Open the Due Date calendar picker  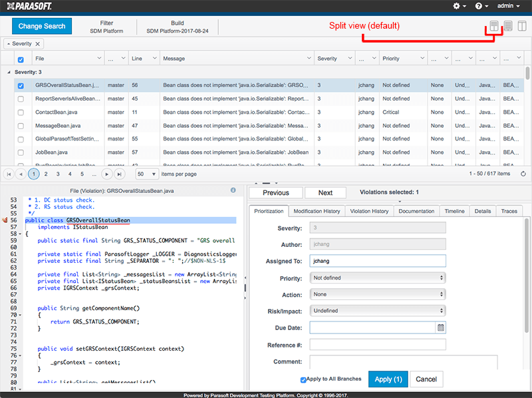click(441, 327)
